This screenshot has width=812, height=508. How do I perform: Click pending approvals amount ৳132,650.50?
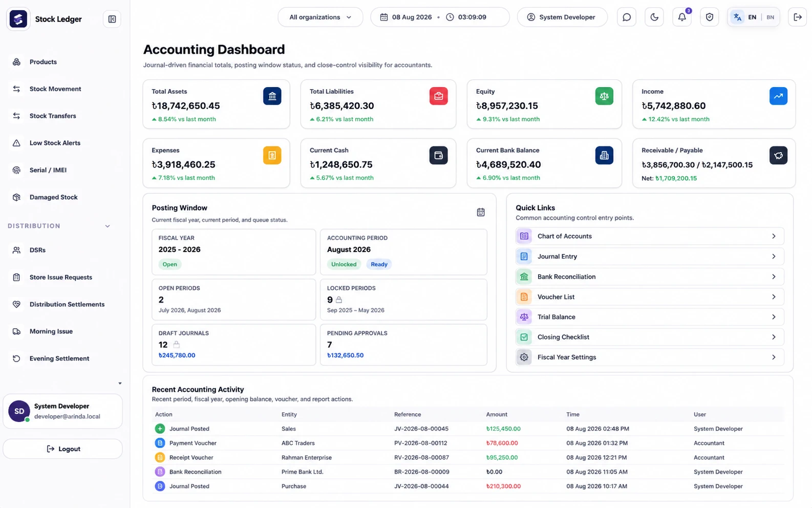click(345, 355)
